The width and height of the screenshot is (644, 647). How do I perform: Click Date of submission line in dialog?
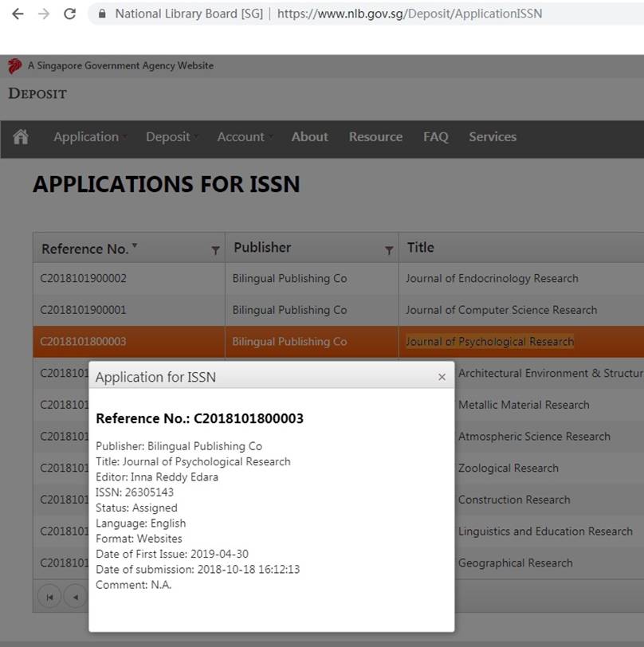(x=198, y=570)
